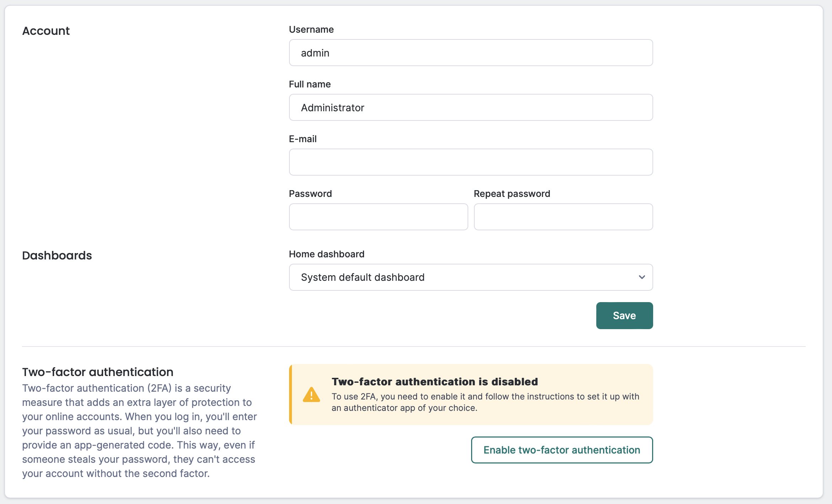The height and width of the screenshot is (504, 832).
Task: Click the chevron arrow of Home dashboard
Action: coord(641,277)
